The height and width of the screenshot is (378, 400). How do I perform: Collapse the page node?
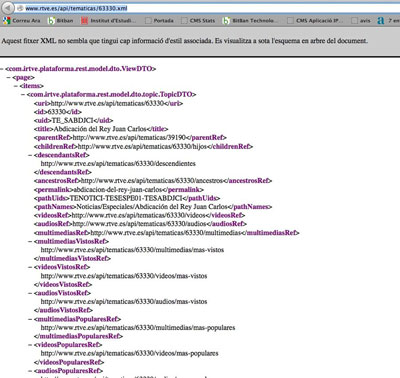point(9,77)
